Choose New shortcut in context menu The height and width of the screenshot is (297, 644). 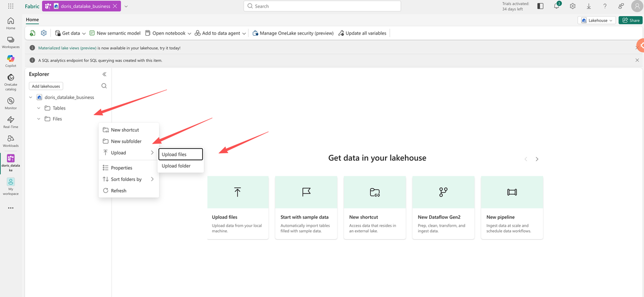125,130
